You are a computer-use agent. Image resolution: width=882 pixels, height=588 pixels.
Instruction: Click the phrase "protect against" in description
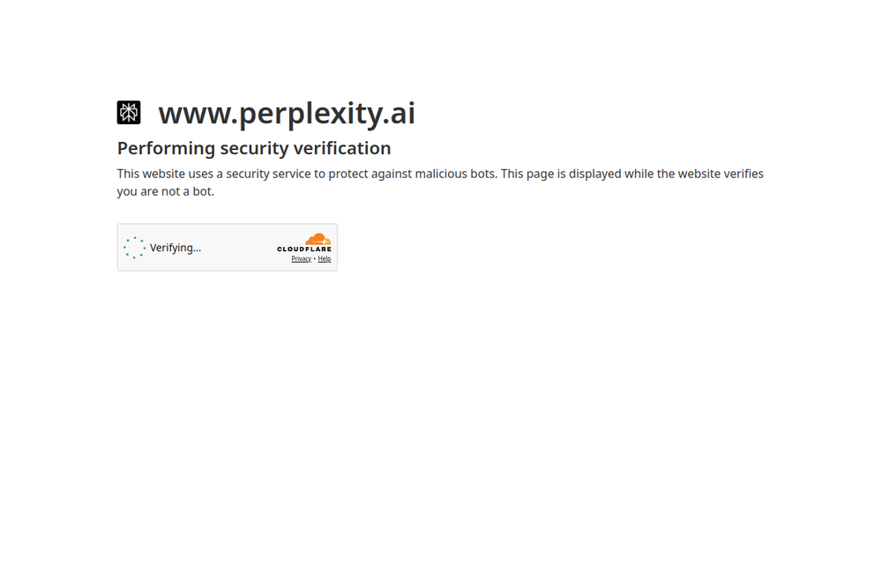(370, 174)
